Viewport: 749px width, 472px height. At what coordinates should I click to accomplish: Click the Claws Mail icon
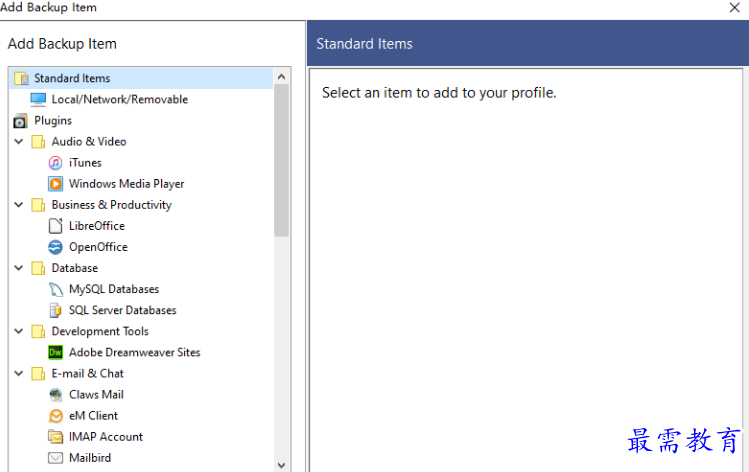pos(55,395)
